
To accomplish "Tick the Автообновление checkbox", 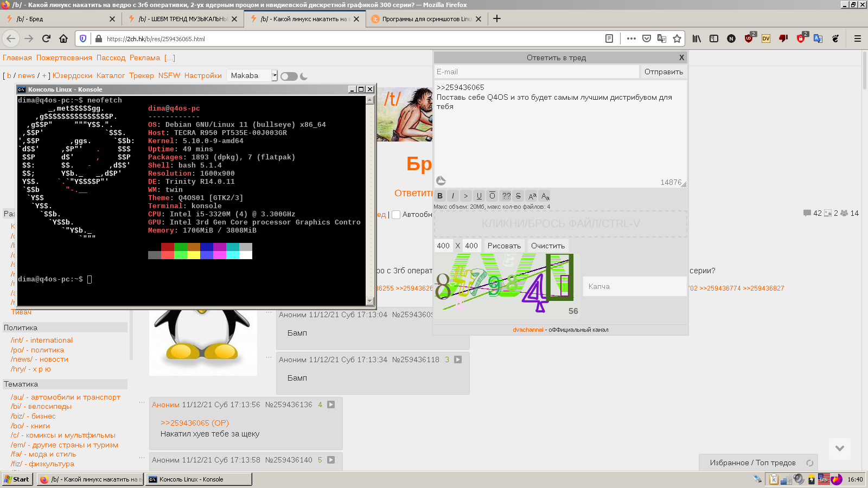I will [x=396, y=215].
